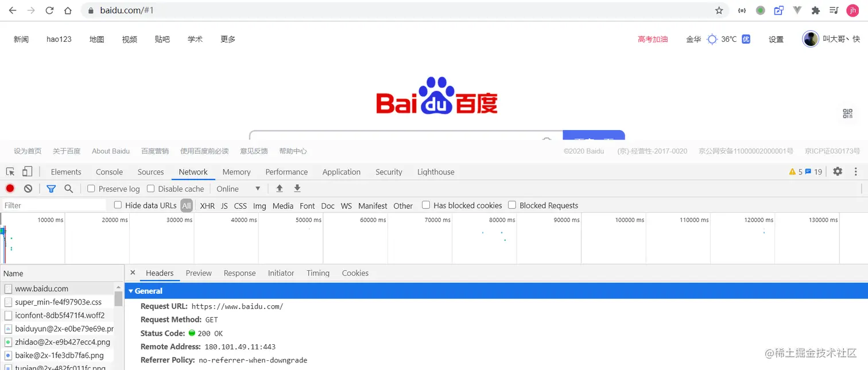Switch to the Elements tab
Screen dimensions: 868x370
[66, 172]
